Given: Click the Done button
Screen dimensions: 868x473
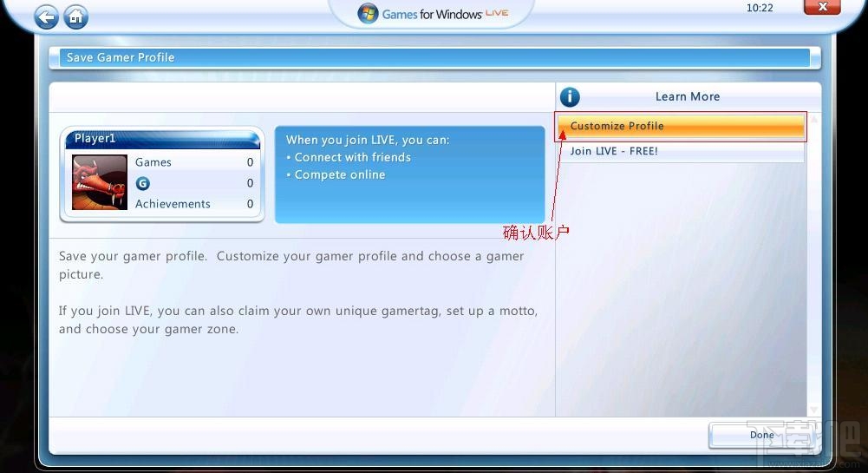Looking at the screenshot, I should coord(761,435).
